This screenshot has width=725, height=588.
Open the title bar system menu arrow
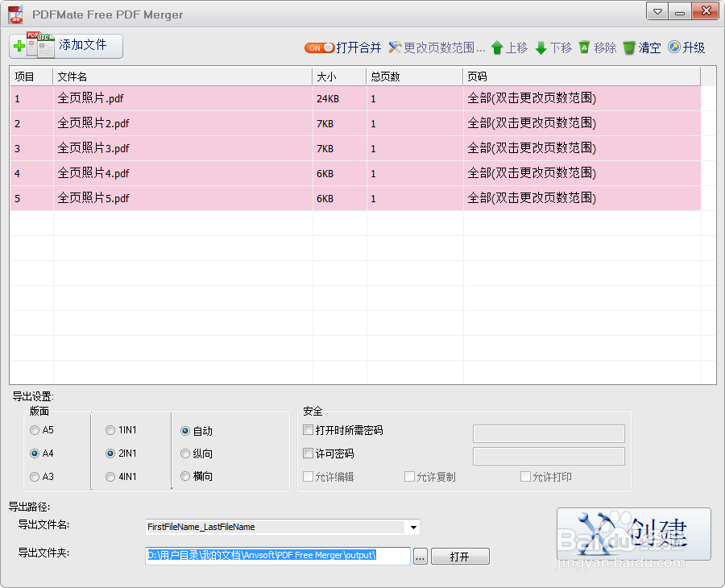[657, 11]
